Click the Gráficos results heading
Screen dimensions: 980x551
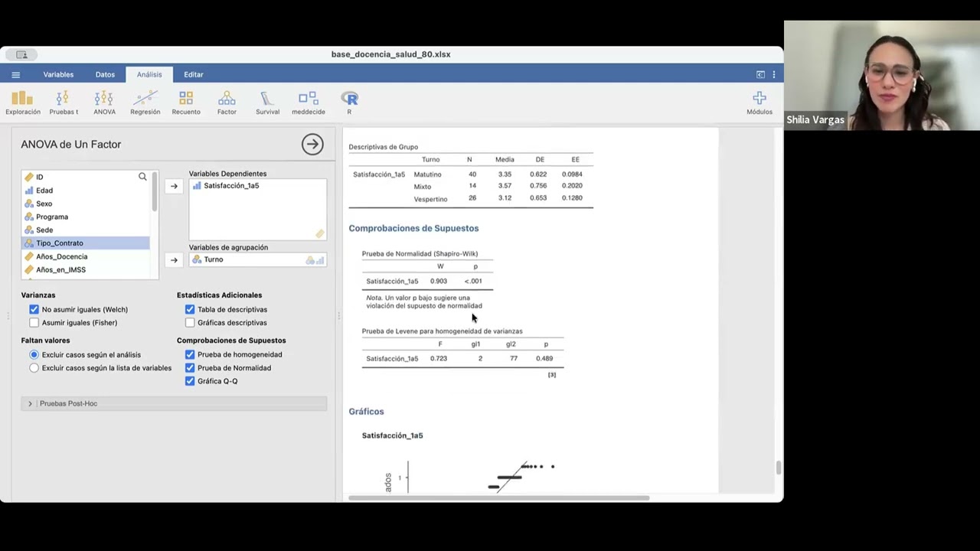click(366, 412)
